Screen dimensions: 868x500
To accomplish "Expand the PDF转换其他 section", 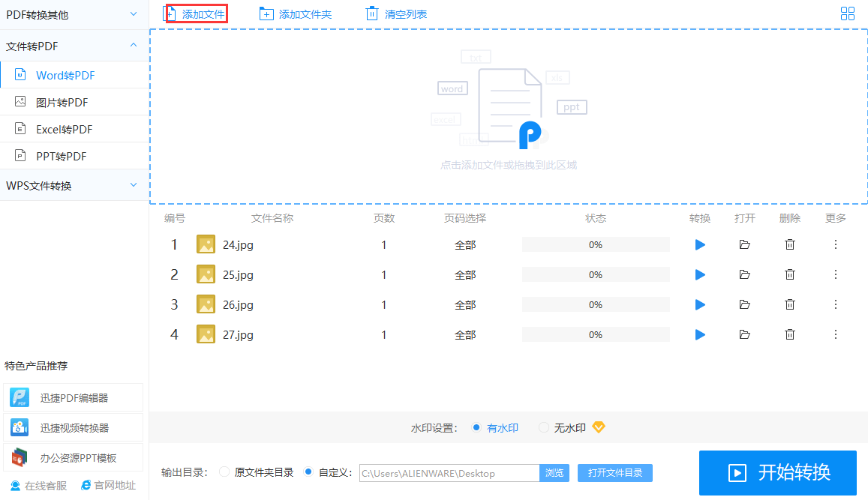I will [74, 14].
